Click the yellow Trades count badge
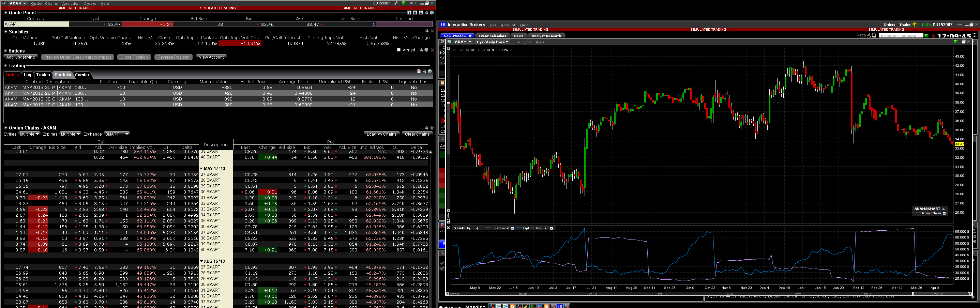The image size is (980, 308). coord(915,25)
